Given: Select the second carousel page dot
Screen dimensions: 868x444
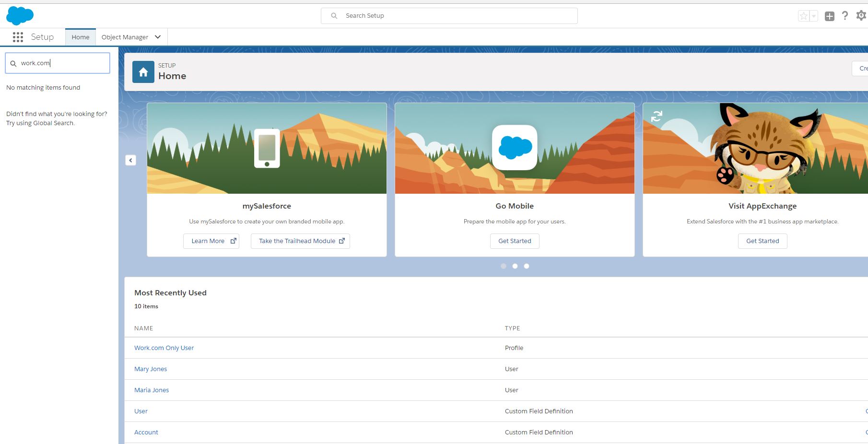Looking at the screenshot, I should tap(515, 266).
